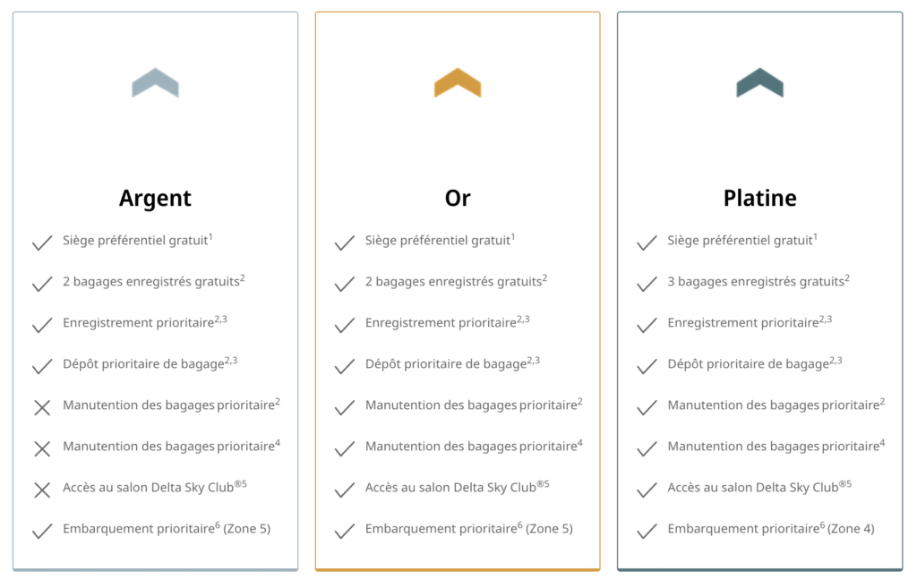Click Or's Dépôt prioritaire de bagage text
This screenshot has width=917, height=588.
point(446,364)
